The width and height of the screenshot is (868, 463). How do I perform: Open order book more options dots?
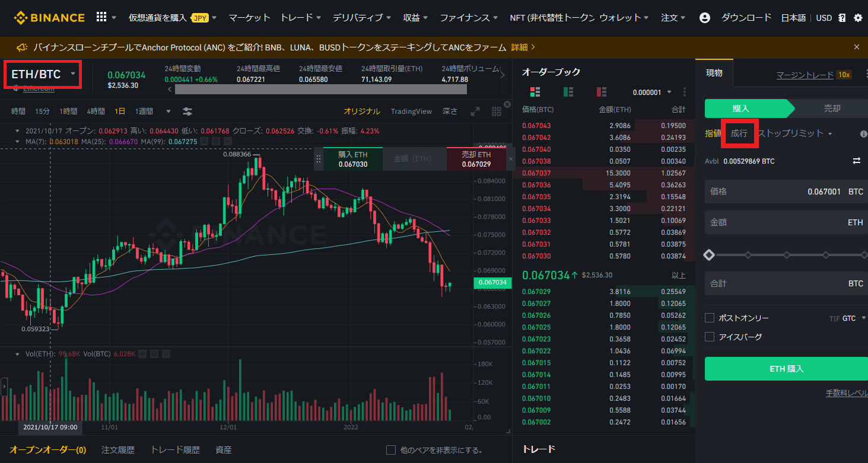click(685, 92)
